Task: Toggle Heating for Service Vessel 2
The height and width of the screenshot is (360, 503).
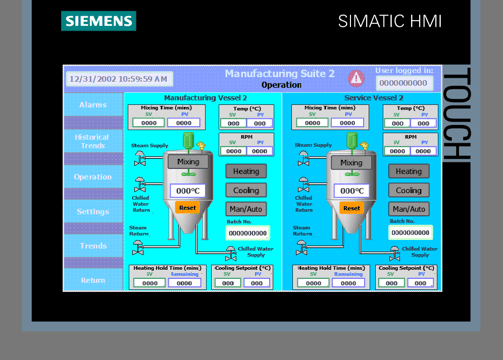Action: [x=409, y=171]
